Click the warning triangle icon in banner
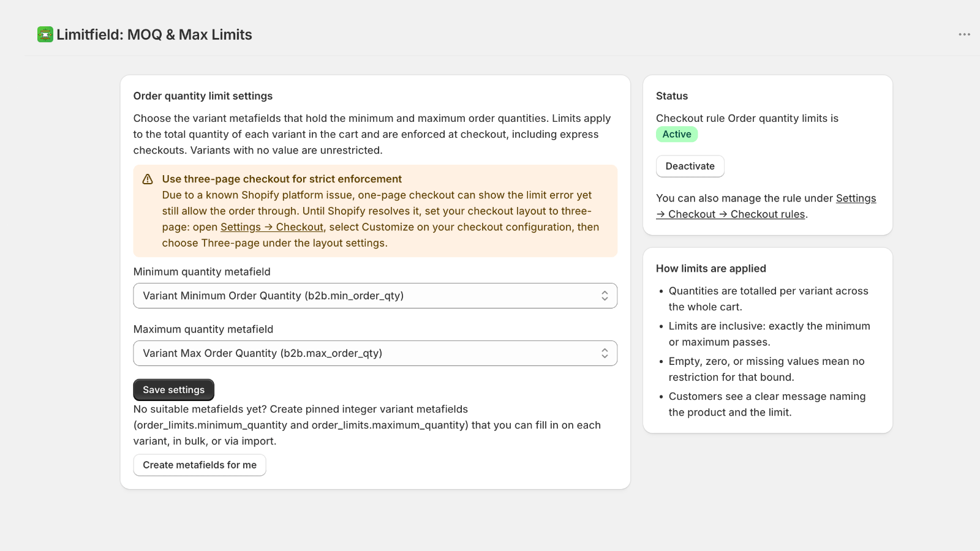980x551 pixels. pyautogui.click(x=148, y=179)
